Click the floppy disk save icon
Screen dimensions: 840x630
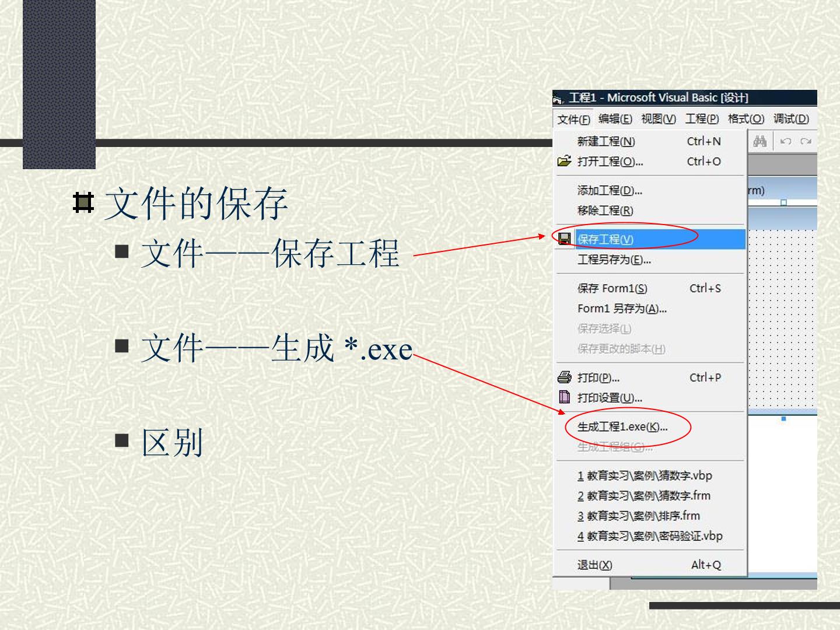(x=564, y=239)
